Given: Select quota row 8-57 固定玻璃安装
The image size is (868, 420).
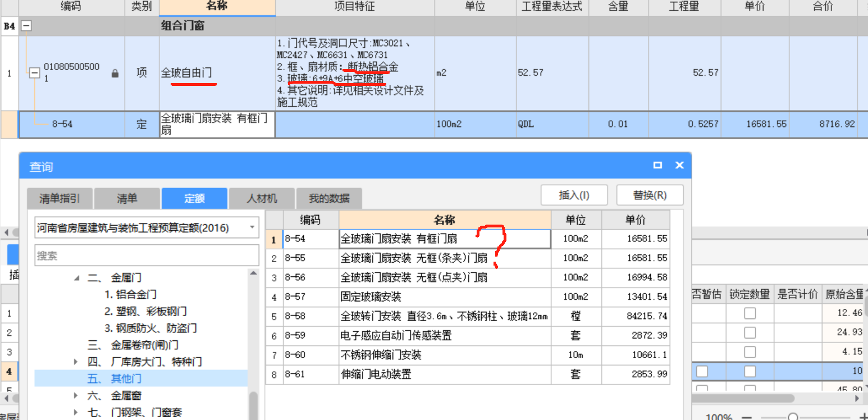Looking at the screenshot, I should click(x=468, y=297).
